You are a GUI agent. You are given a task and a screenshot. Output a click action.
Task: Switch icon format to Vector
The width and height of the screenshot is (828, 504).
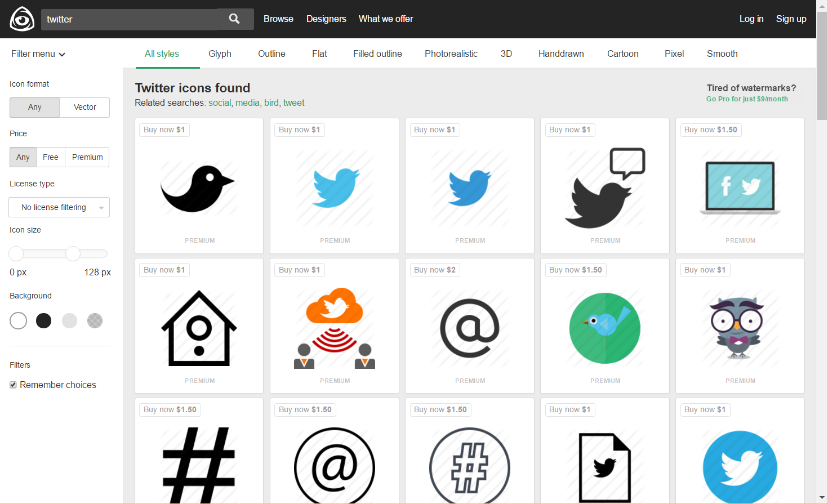[x=84, y=107]
